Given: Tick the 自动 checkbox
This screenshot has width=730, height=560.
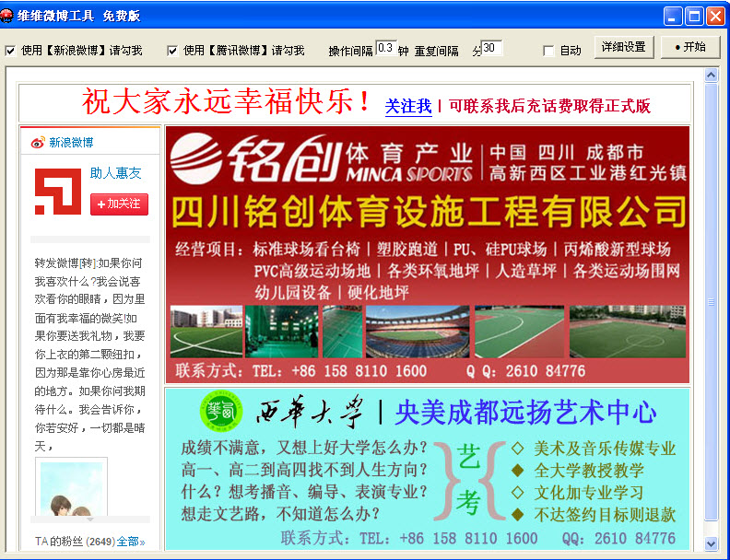Looking at the screenshot, I should [549, 51].
